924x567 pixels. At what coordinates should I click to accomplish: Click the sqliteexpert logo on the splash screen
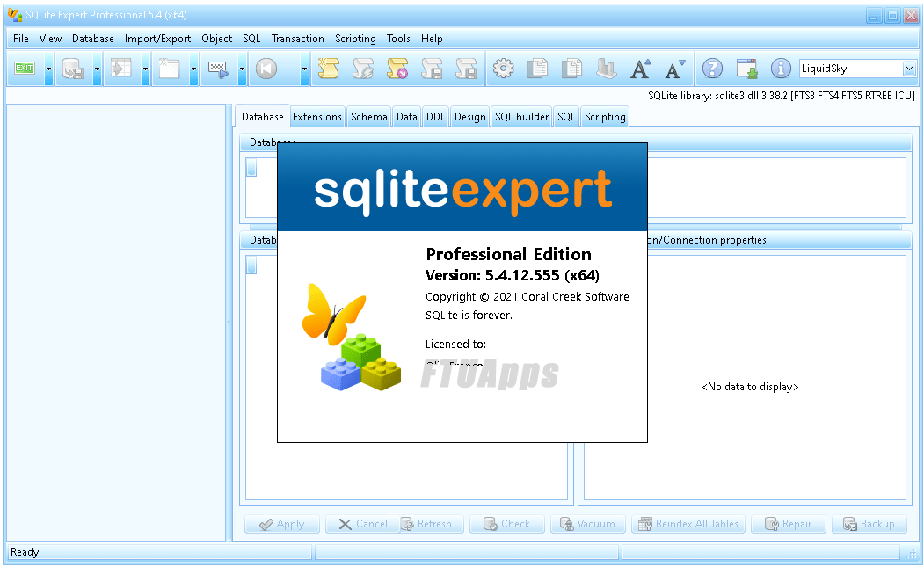pos(463,192)
